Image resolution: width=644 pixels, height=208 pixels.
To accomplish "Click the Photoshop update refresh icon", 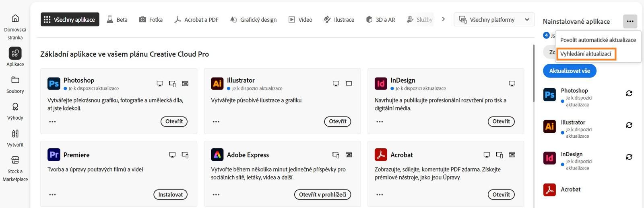I will [629, 93].
